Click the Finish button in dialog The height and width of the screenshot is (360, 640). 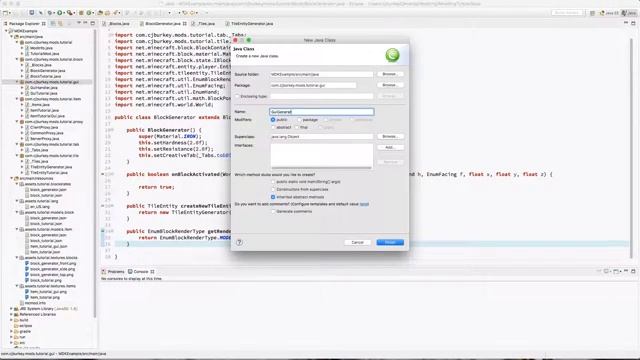(390, 242)
